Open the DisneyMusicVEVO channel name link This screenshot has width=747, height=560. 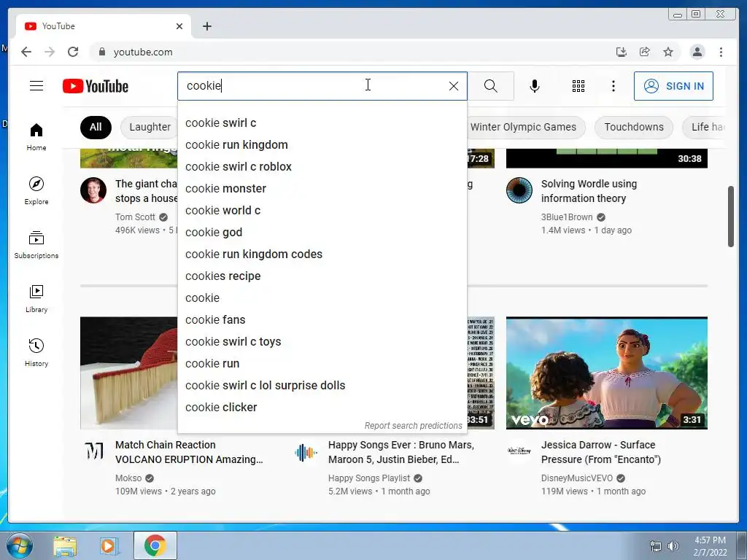click(x=576, y=478)
